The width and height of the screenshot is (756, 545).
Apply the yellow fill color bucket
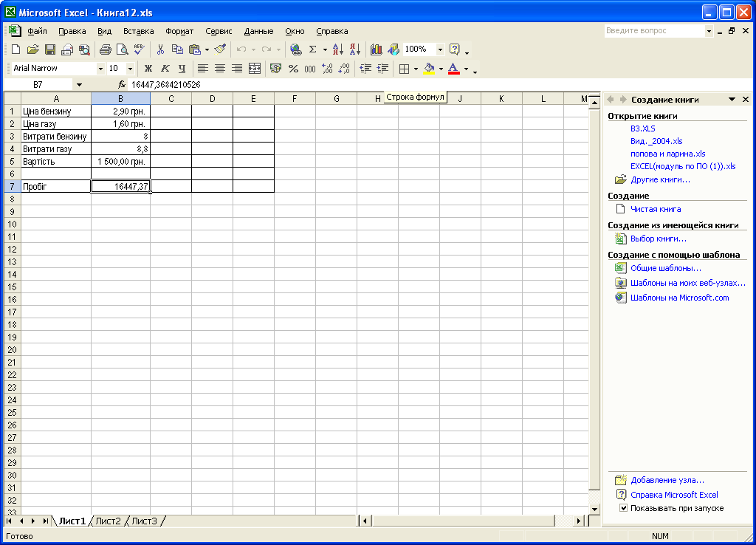tap(429, 69)
